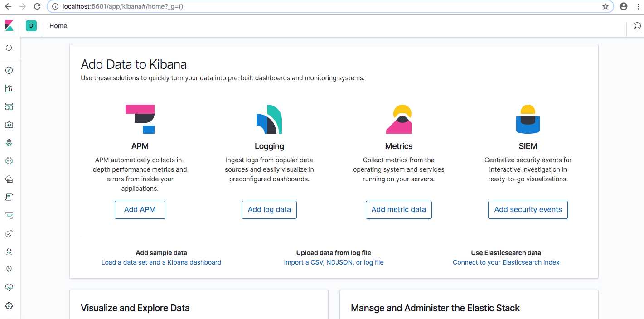The height and width of the screenshot is (319, 644).
Task: Open Management gear icon in sidebar
Action: [x=9, y=306]
